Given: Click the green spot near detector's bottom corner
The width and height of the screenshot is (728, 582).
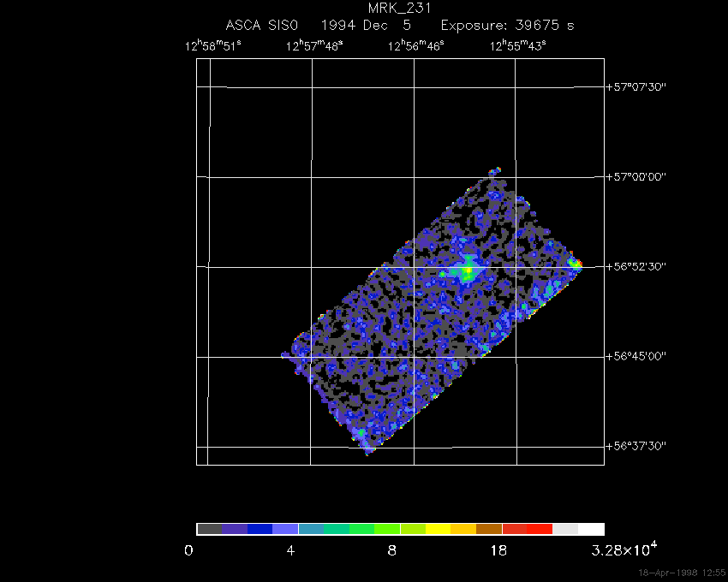Looking at the screenshot, I should (x=361, y=432).
